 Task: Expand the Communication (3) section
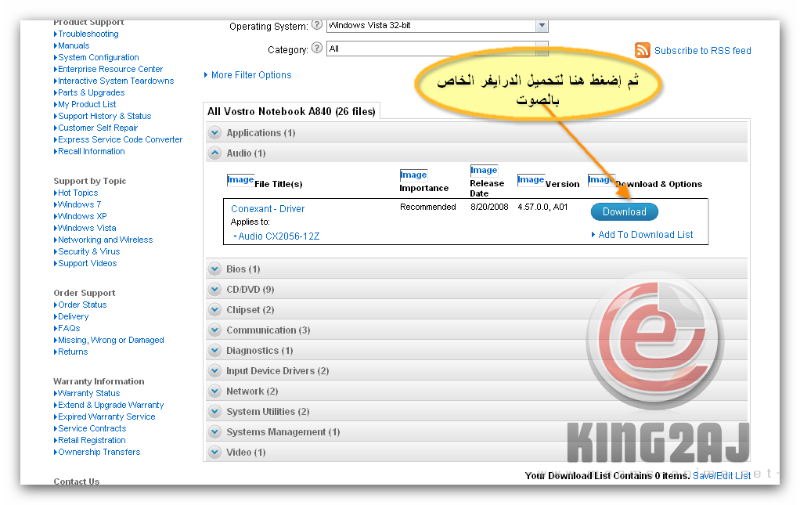(x=268, y=330)
